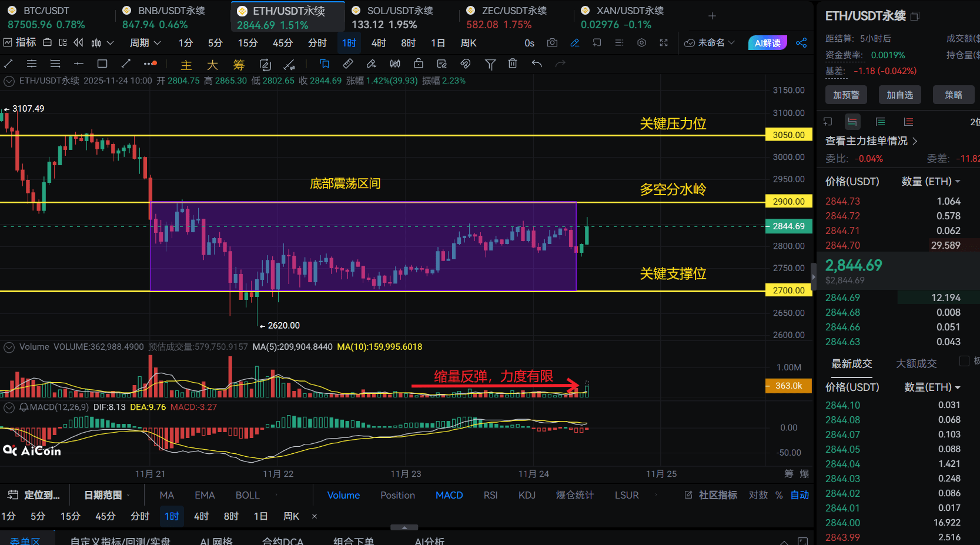Toggle the 对数 logarithmic scale
980x545 pixels.
coord(758,495)
